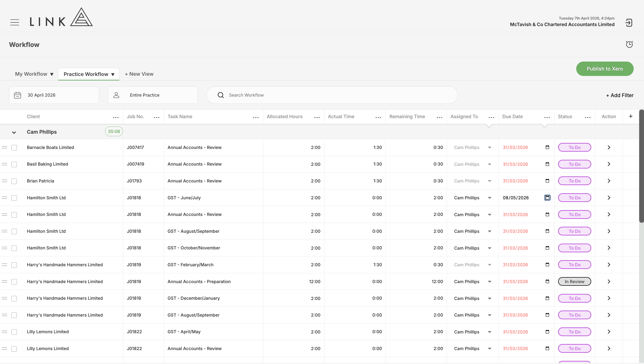
Task: Open Allocated Hours column options menu
Action: point(317,118)
